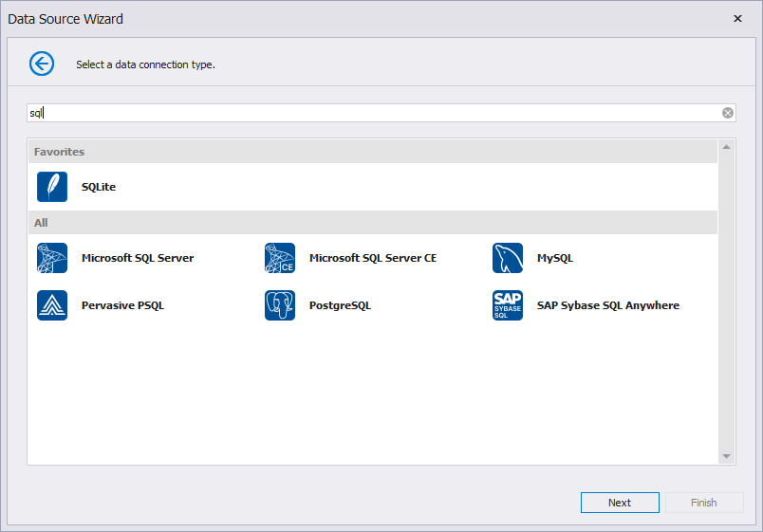Viewport: 763px width, 532px height.
Task: Pick the SAP Sybase SQL icon
Action: pos(508,305)
